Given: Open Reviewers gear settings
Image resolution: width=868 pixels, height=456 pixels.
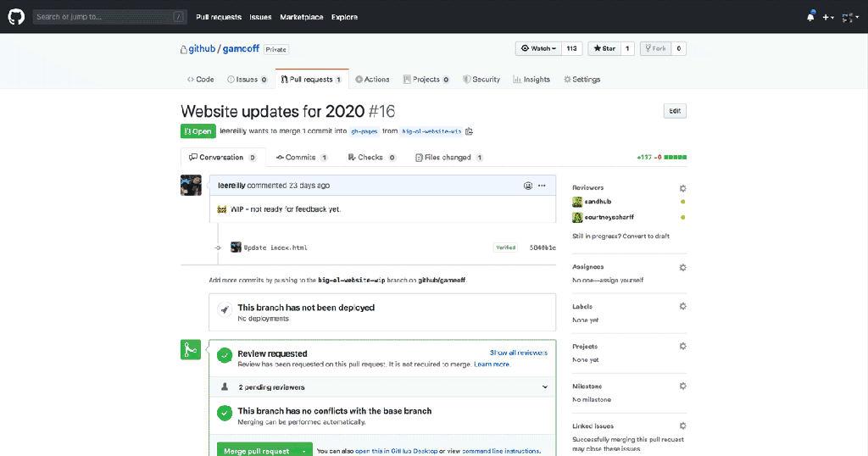Looking at the screenshot, I should tap(682, 187).
